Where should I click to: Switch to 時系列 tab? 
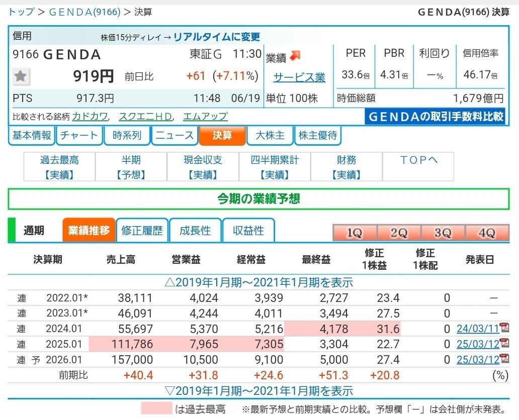127,135
